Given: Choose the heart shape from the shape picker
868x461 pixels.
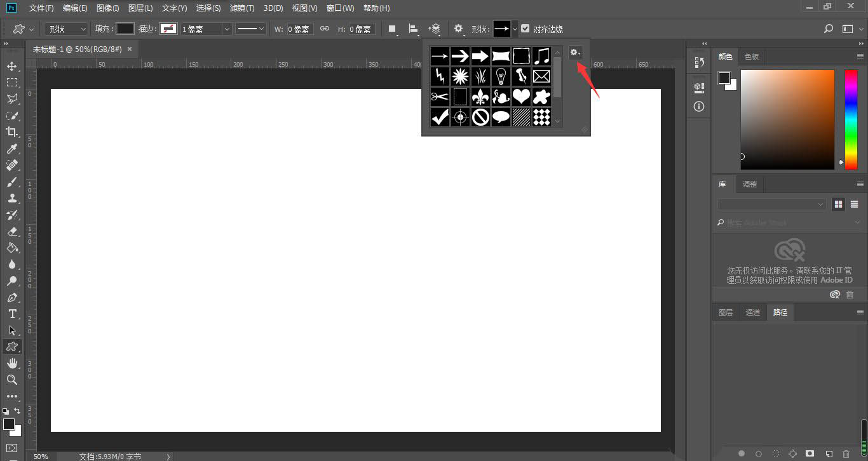Looking at the screenshot, I should (x=521, y=97).
